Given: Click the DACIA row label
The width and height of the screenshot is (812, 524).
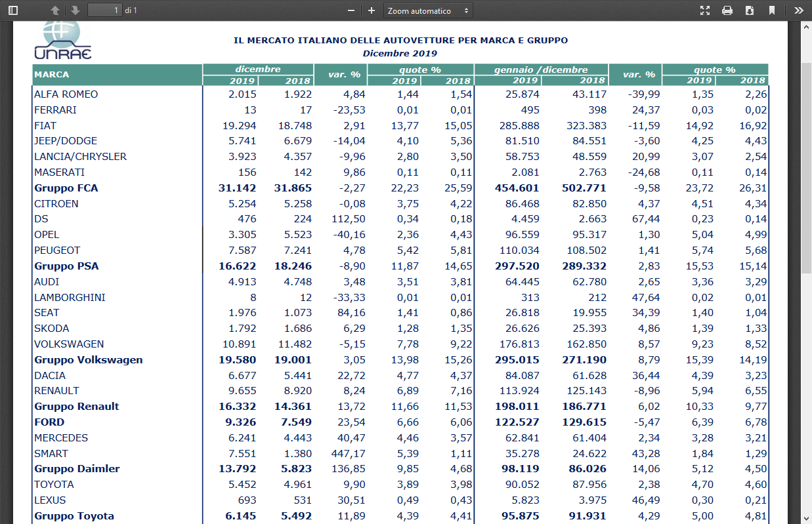Looking at the screenshot, I should tap(50, 376).
